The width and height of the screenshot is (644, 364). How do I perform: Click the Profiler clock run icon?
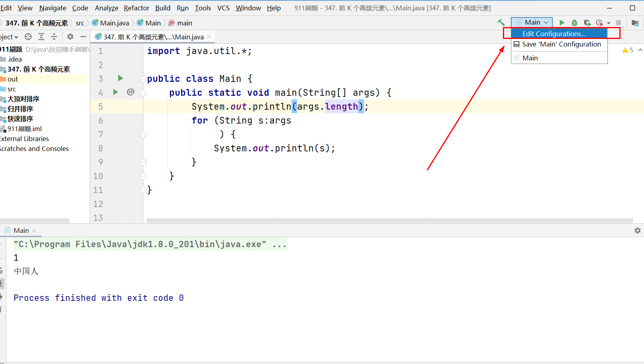pos(600,23)
